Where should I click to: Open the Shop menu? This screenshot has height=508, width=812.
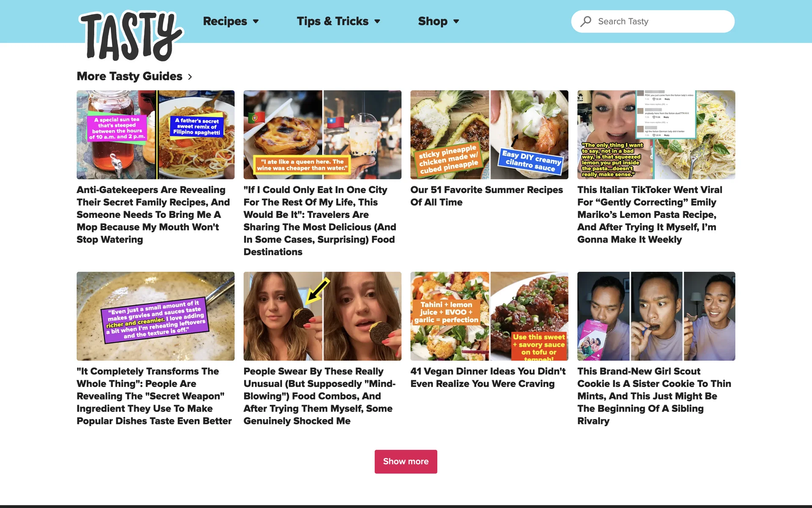tap(433, 21)
